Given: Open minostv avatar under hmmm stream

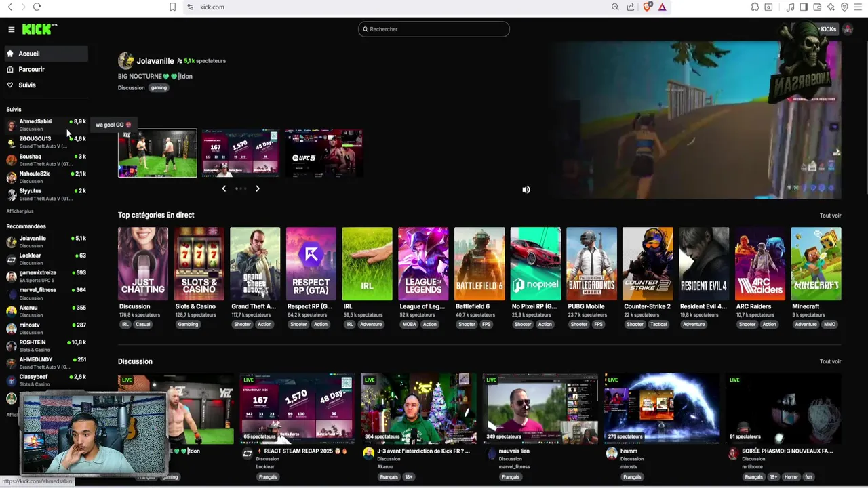Looking at the screenshot, I should point(612,453).
